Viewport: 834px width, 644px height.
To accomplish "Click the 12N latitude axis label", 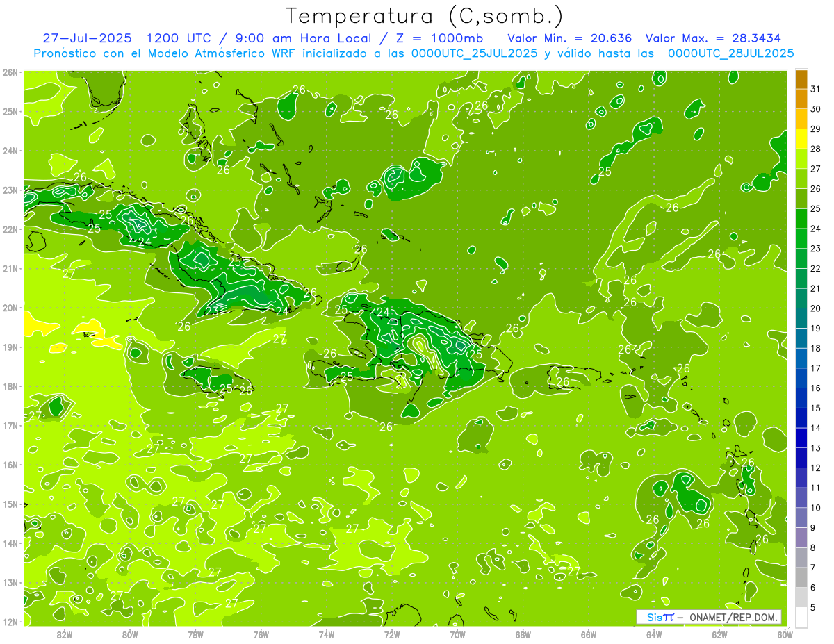I will (x=10, y=622).
